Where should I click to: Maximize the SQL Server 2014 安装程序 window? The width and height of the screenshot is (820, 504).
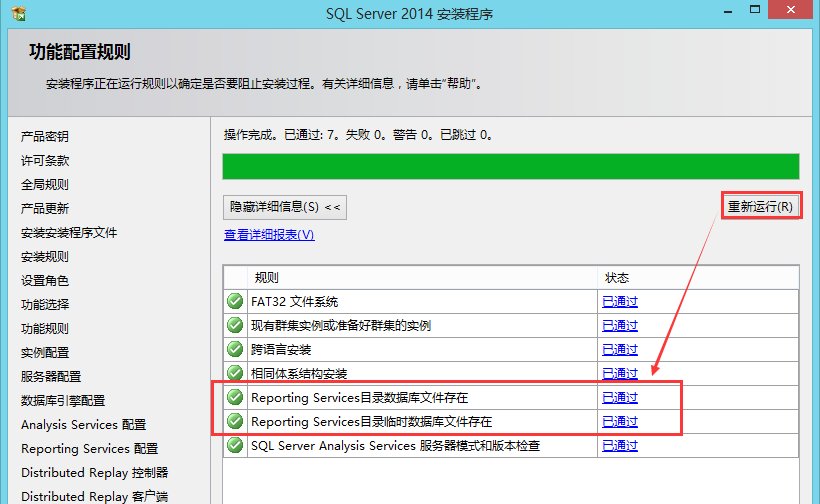pos(755,9)
